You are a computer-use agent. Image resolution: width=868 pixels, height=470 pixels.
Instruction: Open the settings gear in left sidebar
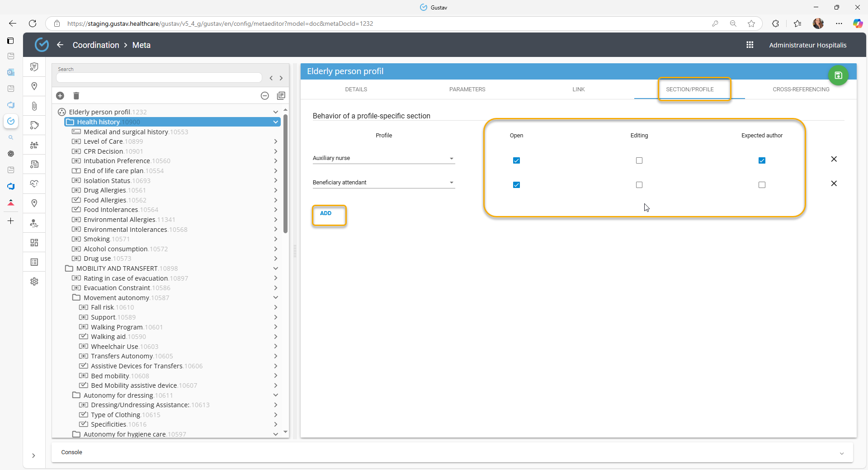[x=34, y=282]
